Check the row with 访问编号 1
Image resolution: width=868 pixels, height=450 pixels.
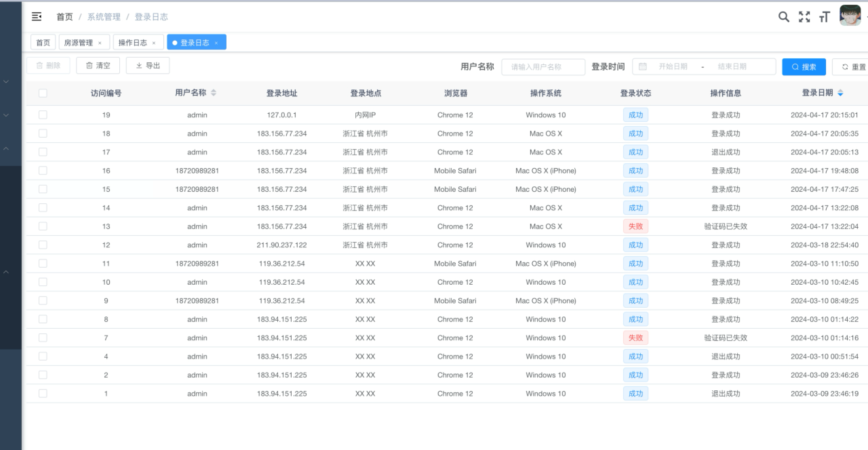tap(43, 393)
